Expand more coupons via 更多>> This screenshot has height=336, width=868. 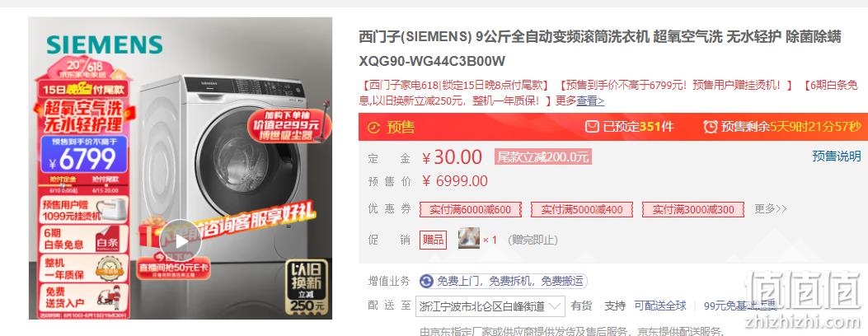(x=771, y=209)
